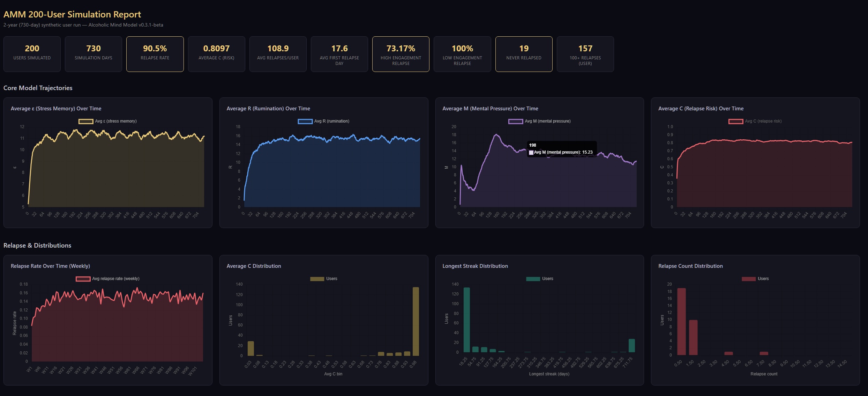
Task: Click the Avg M tooltip showing 15.23
Action: pos(562,149)
